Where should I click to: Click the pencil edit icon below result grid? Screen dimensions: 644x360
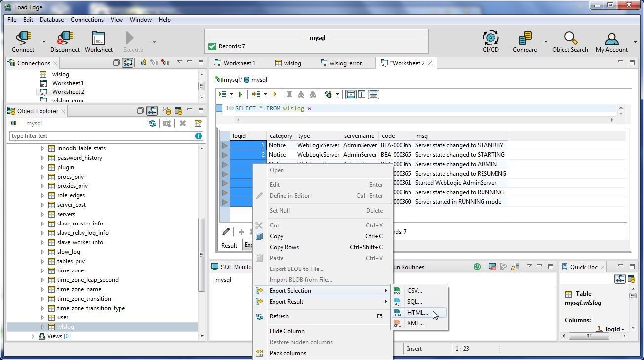click(x=226, y=231)
